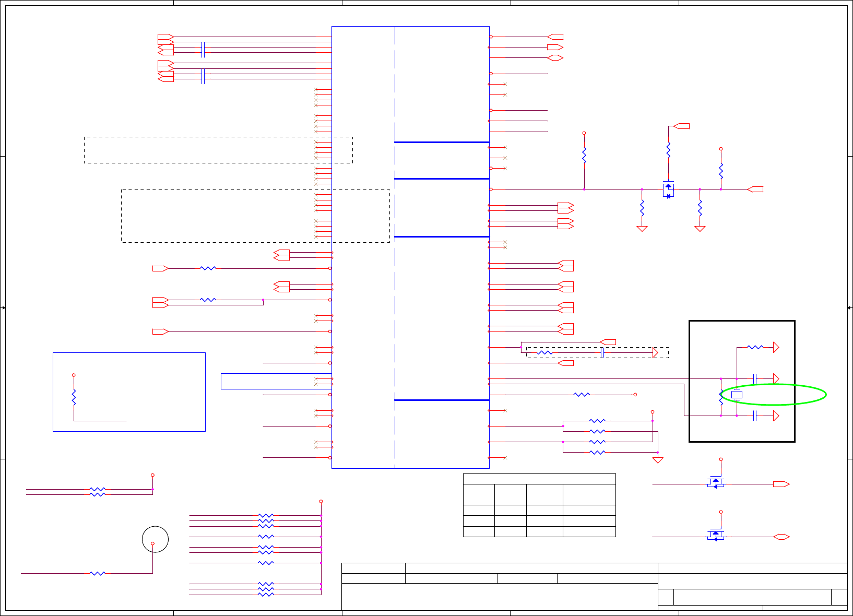Select the crystal oscillator symbol
This screenshot has width=853, height=616.
point(737,395)
